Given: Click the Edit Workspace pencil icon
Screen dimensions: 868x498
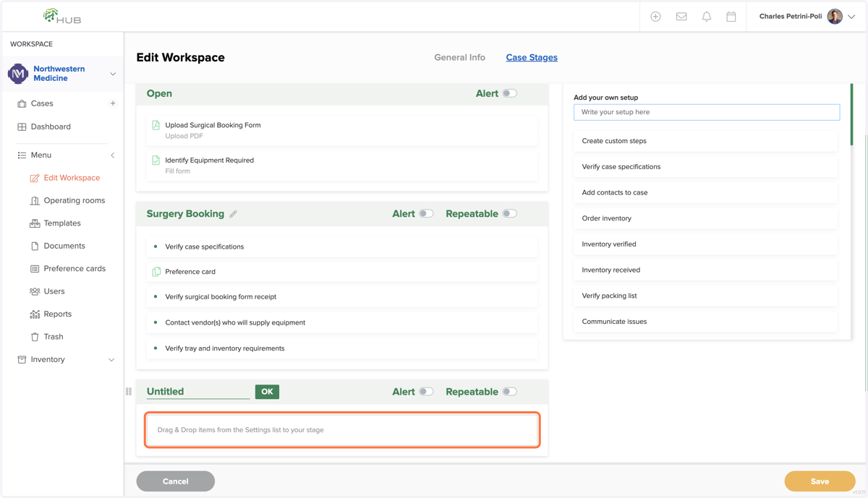Looking at the screenshot, I should pos(35,178).
